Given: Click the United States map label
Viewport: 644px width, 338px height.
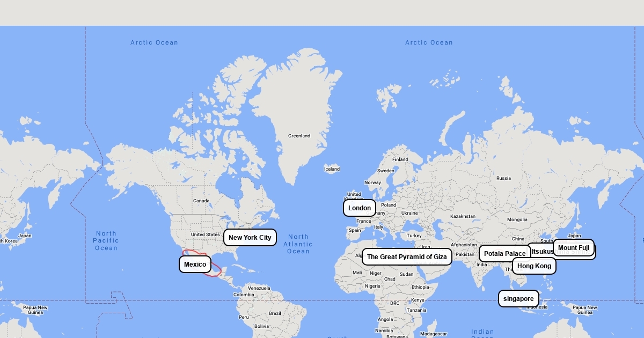Looking at the screenshot, I should click(205, 234).
